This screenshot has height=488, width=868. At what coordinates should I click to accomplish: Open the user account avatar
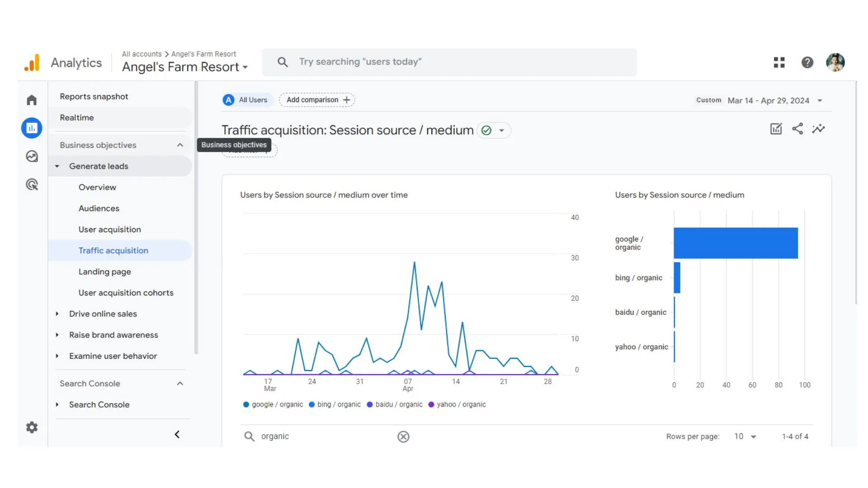coord(835,62)
